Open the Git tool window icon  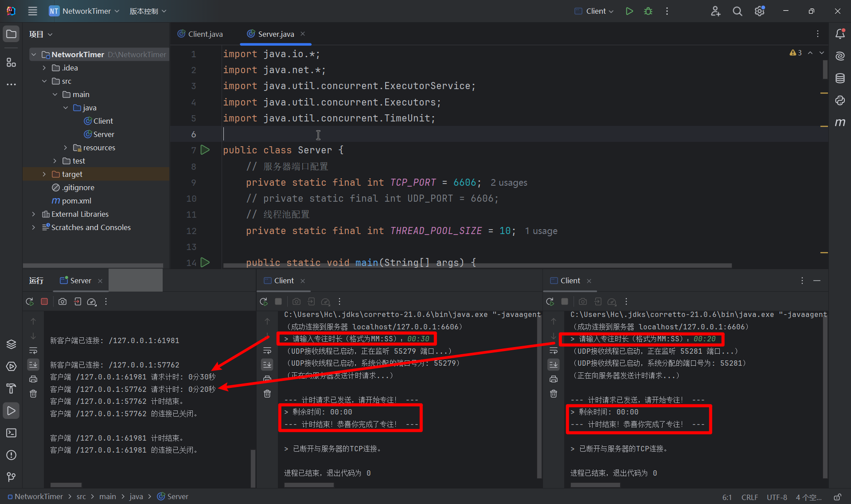11,477
